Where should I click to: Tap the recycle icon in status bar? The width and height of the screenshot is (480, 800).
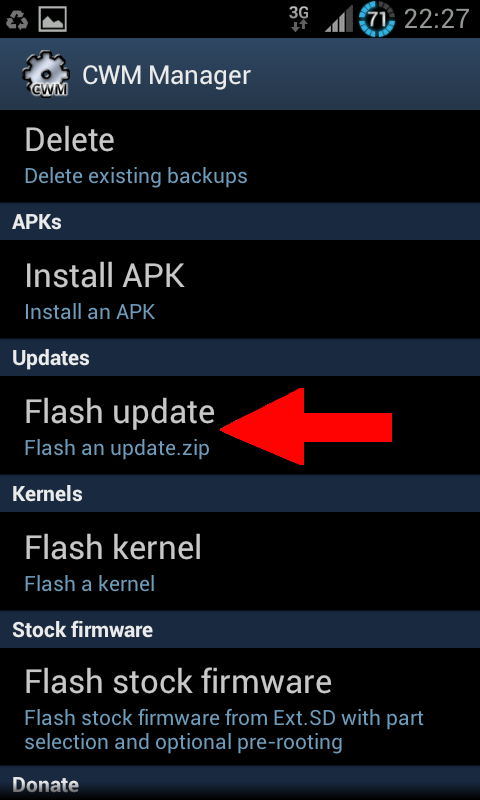click(x=17, y=21)
